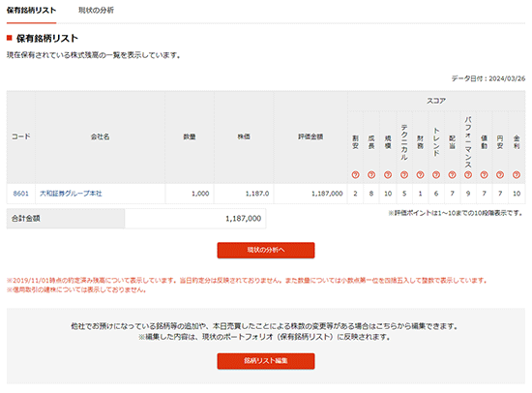
Task: Click the 合計金額 value field
Action: 195,219
